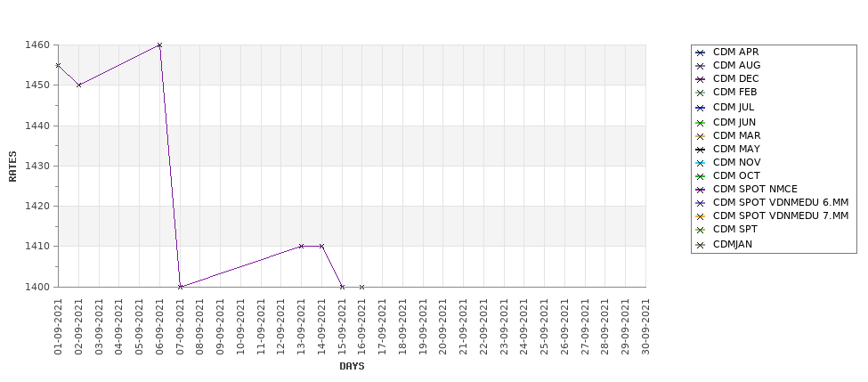Click the 1460 y-axis value
Image resolution: width=868 pixels, height=382 pixels.
point(37,45)
